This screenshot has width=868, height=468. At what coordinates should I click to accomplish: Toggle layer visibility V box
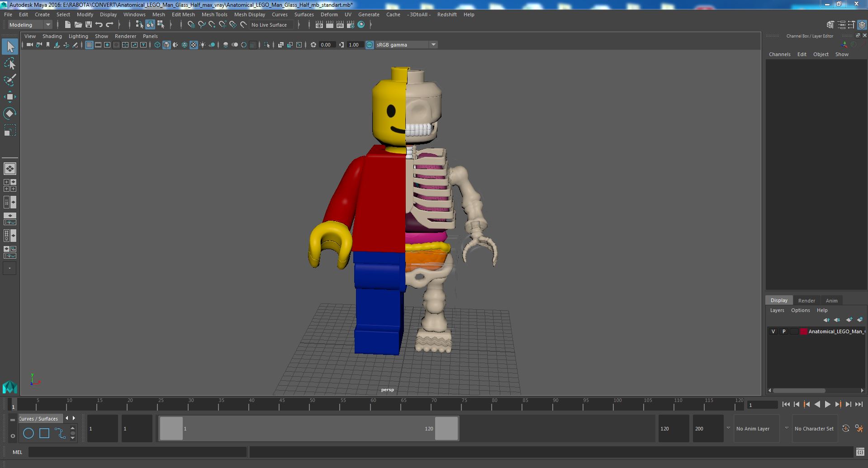(x=773, y=331)
